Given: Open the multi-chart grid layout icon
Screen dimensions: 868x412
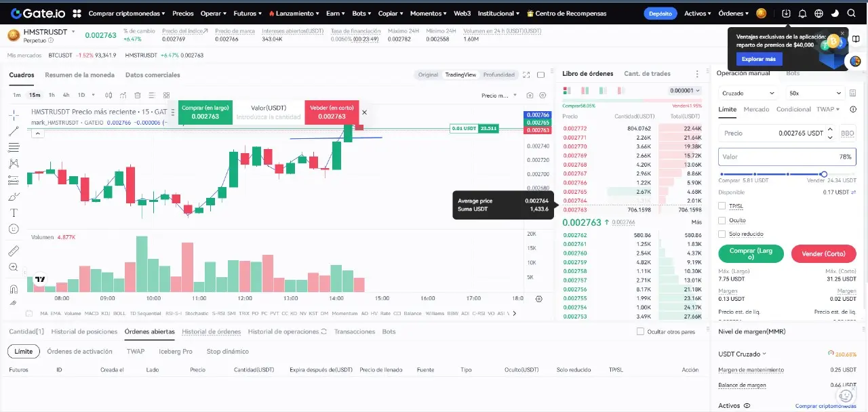Looking at the screenshot, I should tap(166, 96).
